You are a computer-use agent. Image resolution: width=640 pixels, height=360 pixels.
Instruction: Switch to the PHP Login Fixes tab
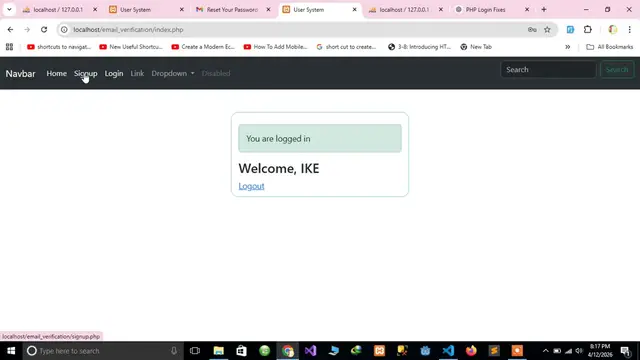click(486, 9)
